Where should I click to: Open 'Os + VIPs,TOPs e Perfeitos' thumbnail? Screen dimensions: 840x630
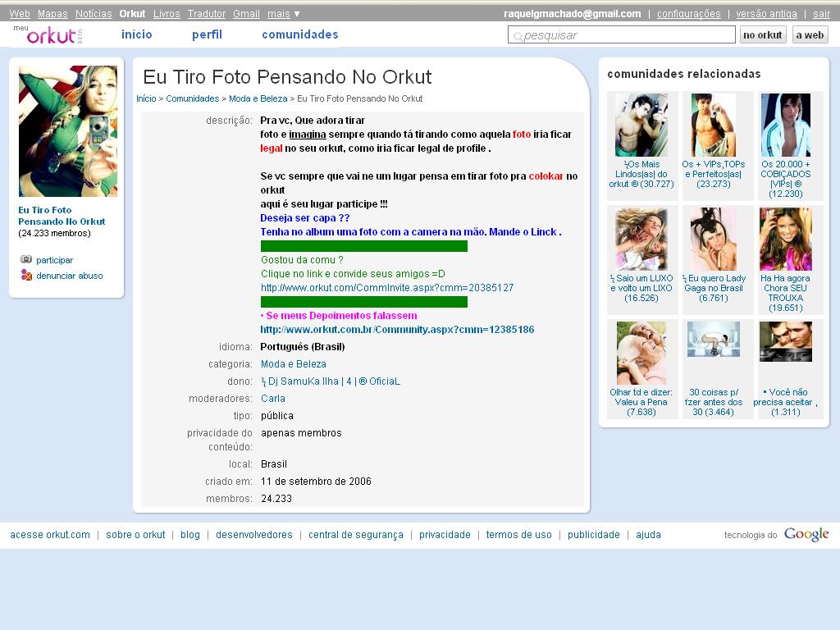tap(714, 125)
